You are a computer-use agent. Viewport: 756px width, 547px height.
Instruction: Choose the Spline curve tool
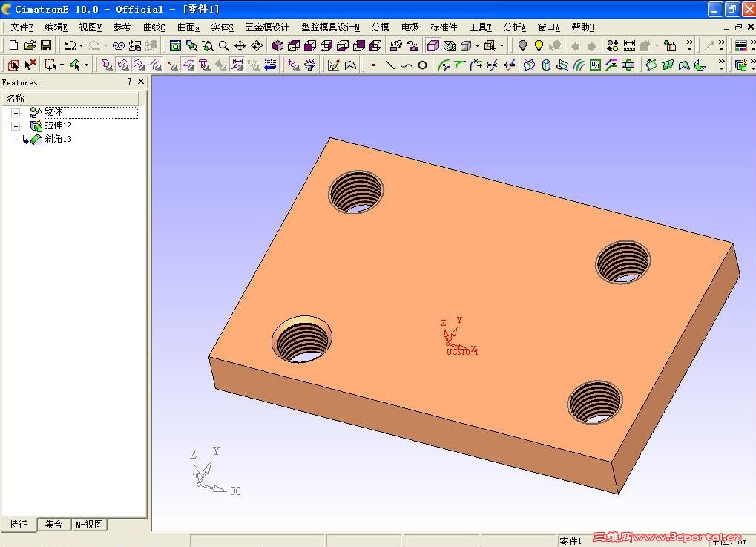pos(407,65)
